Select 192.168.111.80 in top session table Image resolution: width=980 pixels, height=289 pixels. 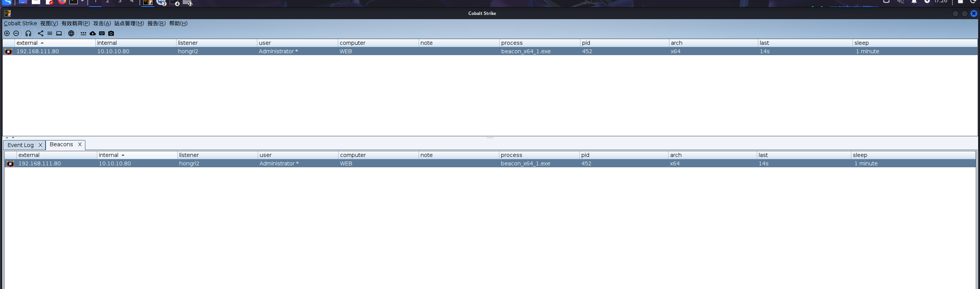coord(38,51)
